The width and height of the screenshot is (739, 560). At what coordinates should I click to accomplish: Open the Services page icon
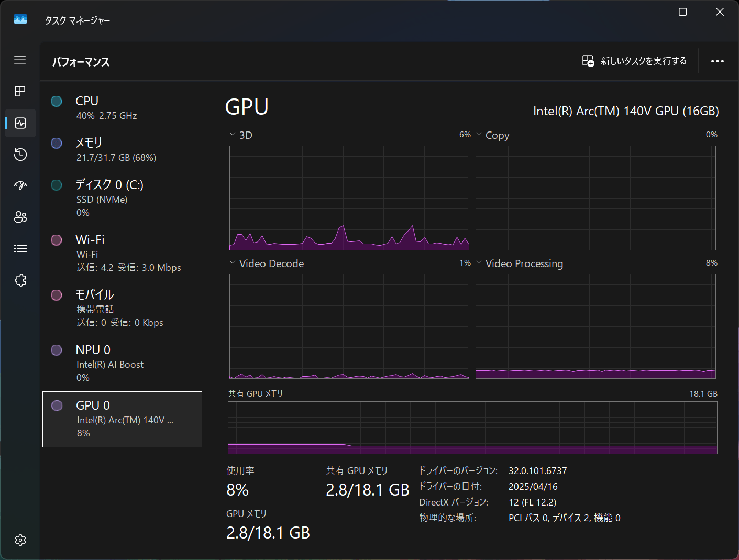pos(20,280)
